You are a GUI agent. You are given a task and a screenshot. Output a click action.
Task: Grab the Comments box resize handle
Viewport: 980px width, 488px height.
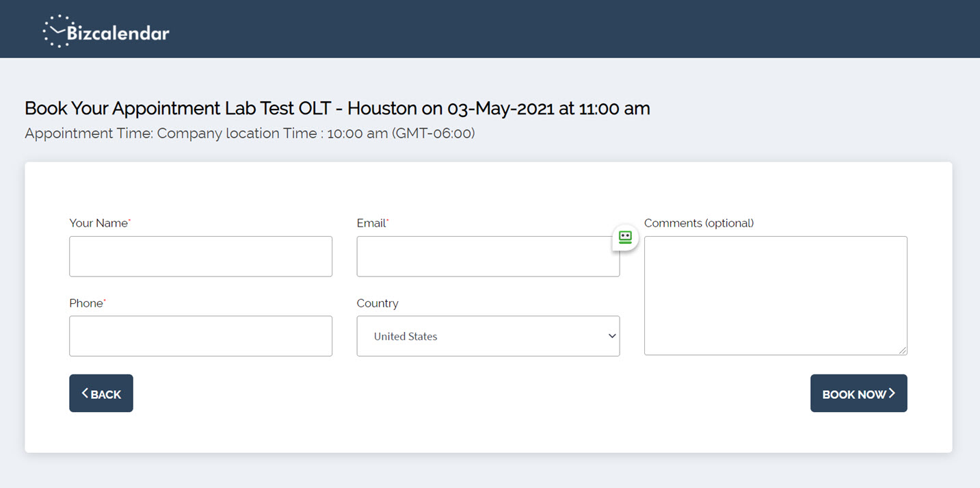pos(903,350)
